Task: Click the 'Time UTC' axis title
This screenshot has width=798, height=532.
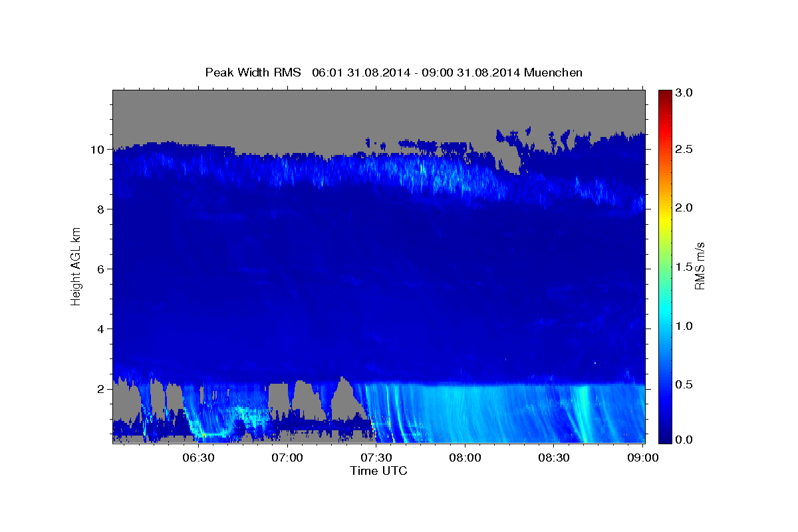Action: tap(378, 471)
